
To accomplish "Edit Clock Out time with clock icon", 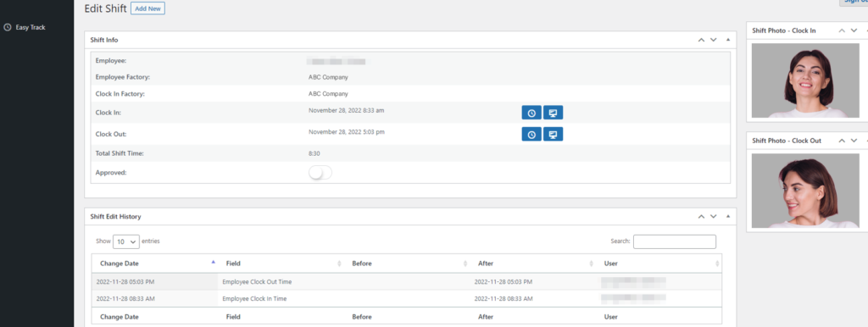I will [x=531, y=135].
